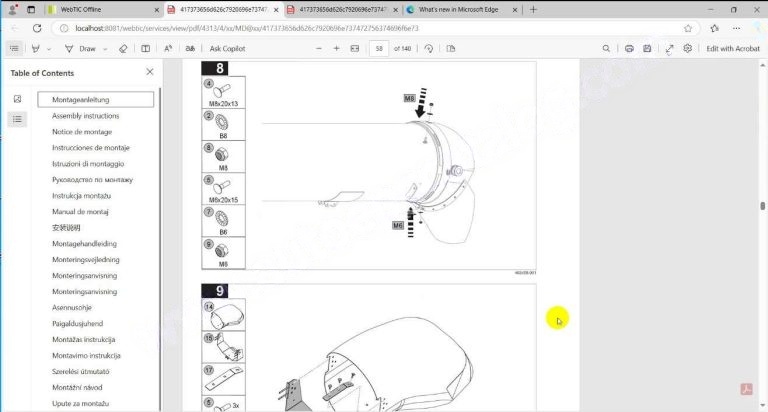Click the fit to width icon
This screenshot has width=768, height=412.
pos(354,48)
